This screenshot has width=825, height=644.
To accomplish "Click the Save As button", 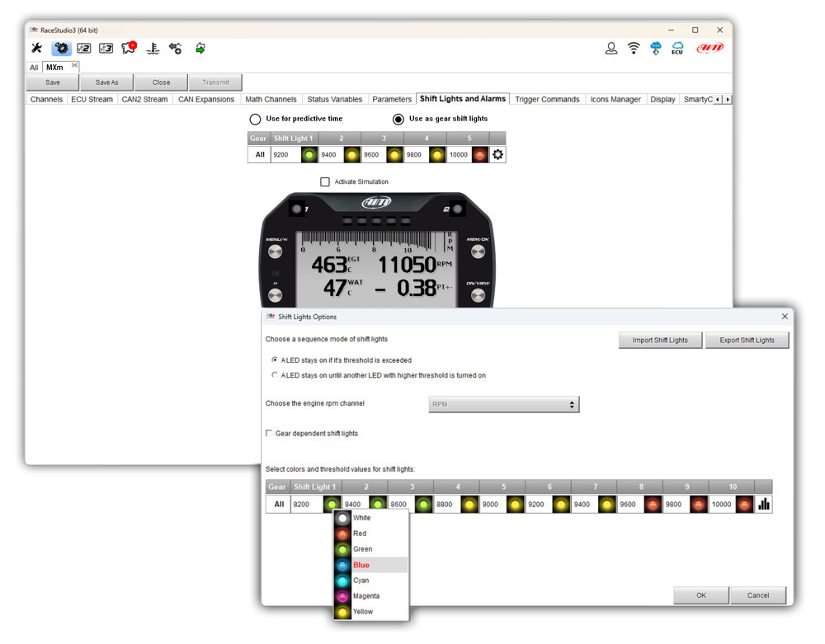I will (106, 82).
